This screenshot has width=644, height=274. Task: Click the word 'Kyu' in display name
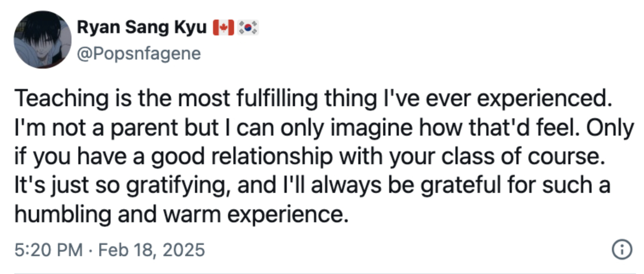coord(190,28)
